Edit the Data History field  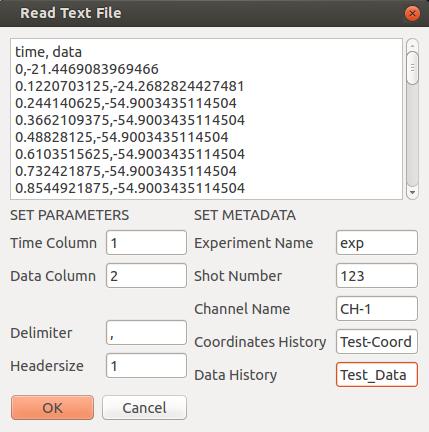tap(377, 375)
